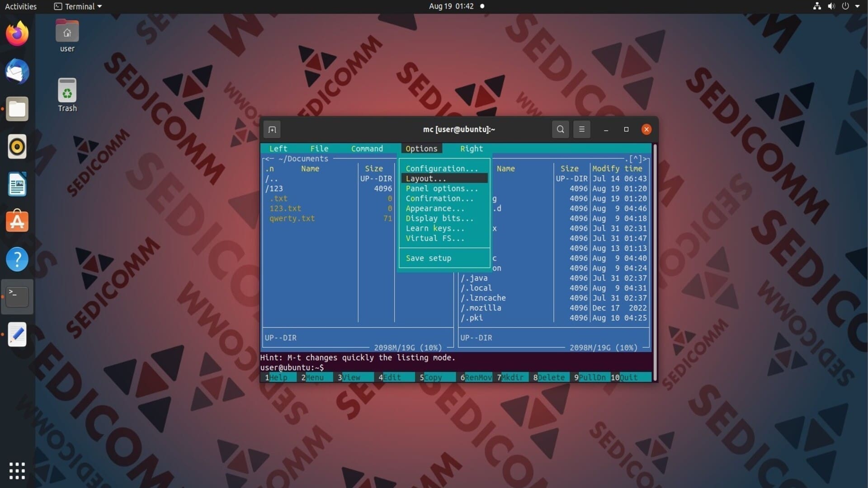Click the 2Menu function key

click(x=315, y=377)
